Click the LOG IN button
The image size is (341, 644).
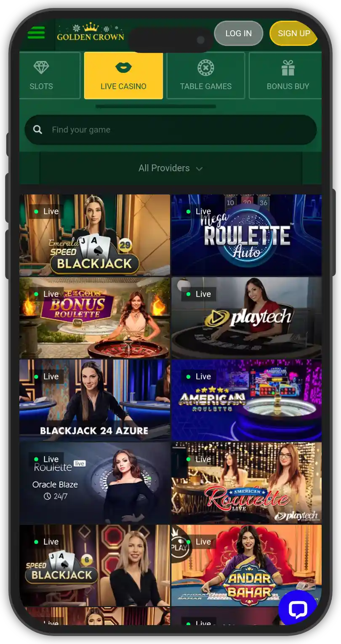pos(239,33)
